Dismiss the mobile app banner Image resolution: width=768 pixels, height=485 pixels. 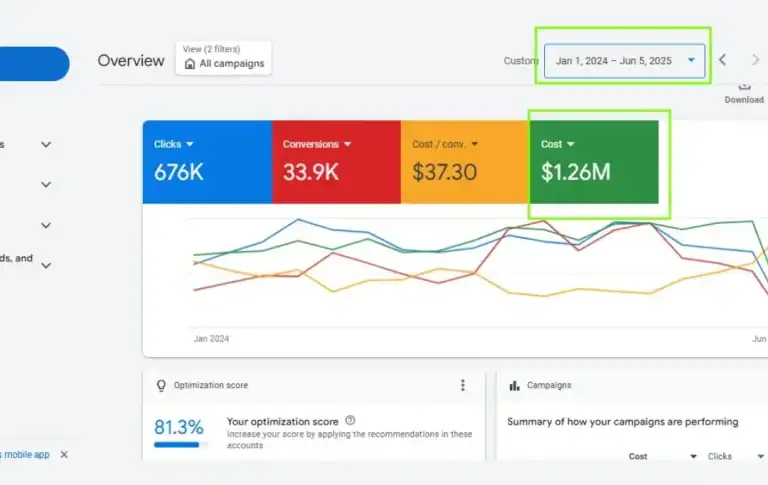[x=64, y=454]
